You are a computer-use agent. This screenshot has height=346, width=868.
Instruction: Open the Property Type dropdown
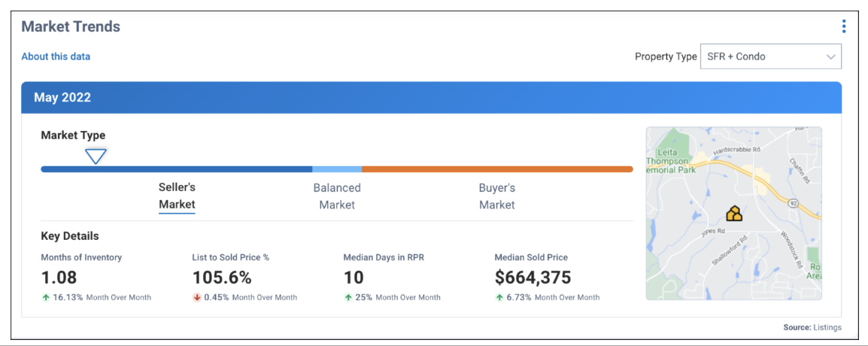(770, 56)
